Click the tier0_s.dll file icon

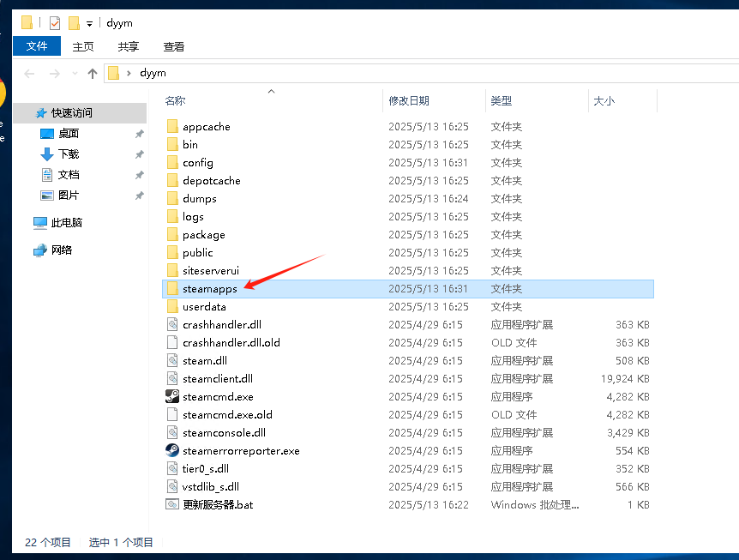point(172,468)
